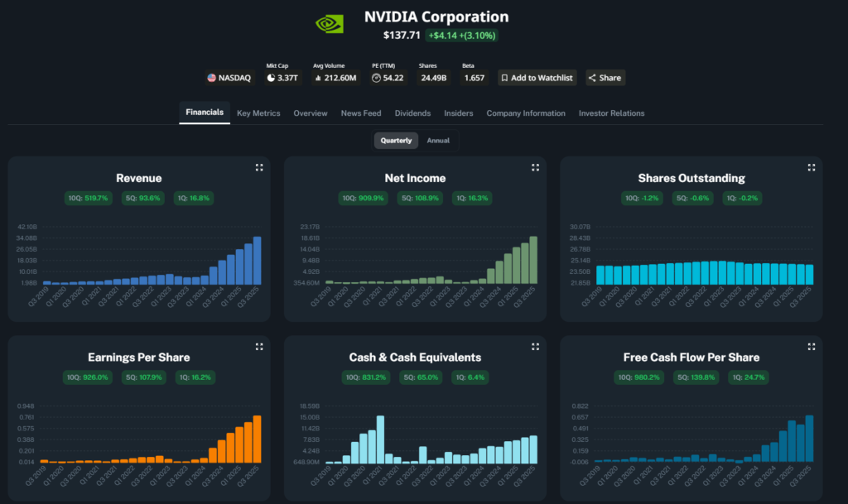The width and height of the screenshot is (848, 504).
Task: Click the Mkt Cap pie icon
Action: click(x=271, y=78)
